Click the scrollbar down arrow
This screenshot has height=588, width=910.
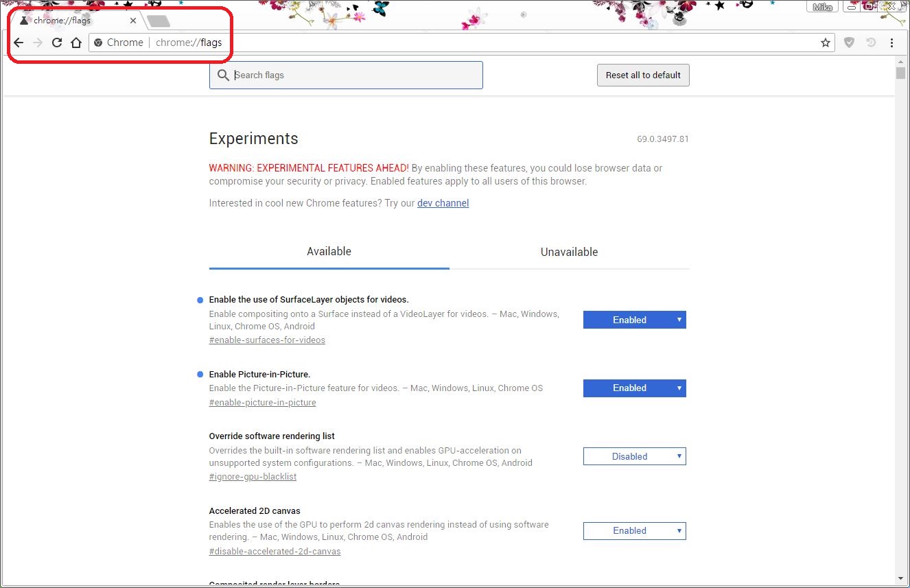tap(901, 578)
